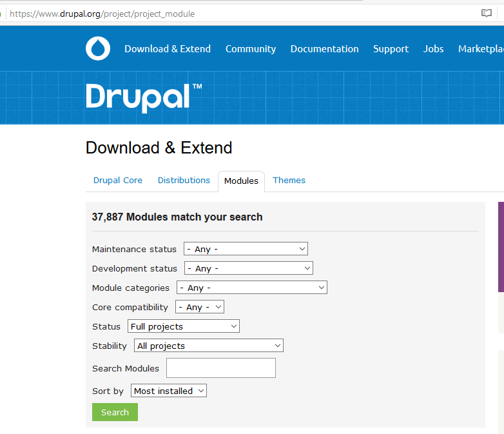The height and width of the screenshot is (434, 504).
Task: Open Sort by dropdown showing Most installed
Action: point(169,391)
